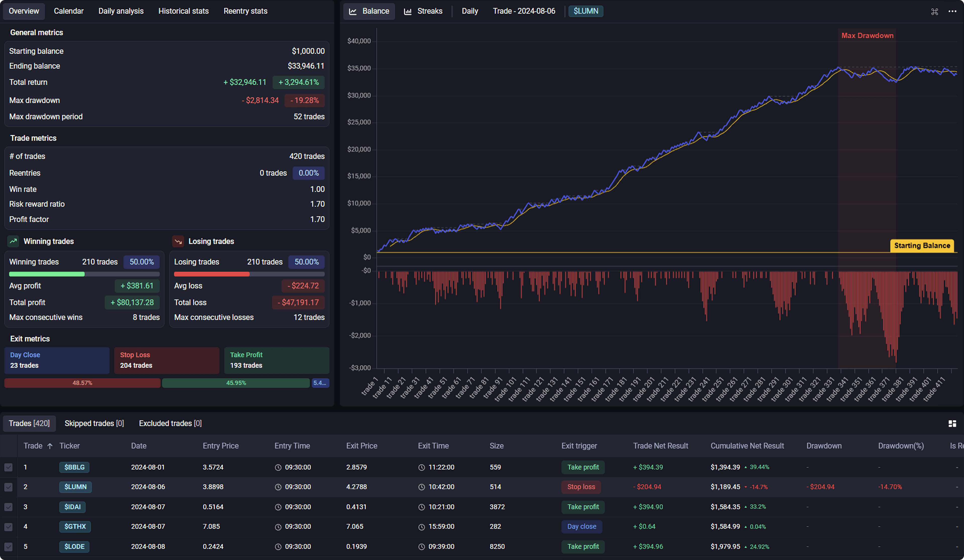Click the clock icon beside exit time 11:22:00
964x560 pixels.
[x=421, y=467]
